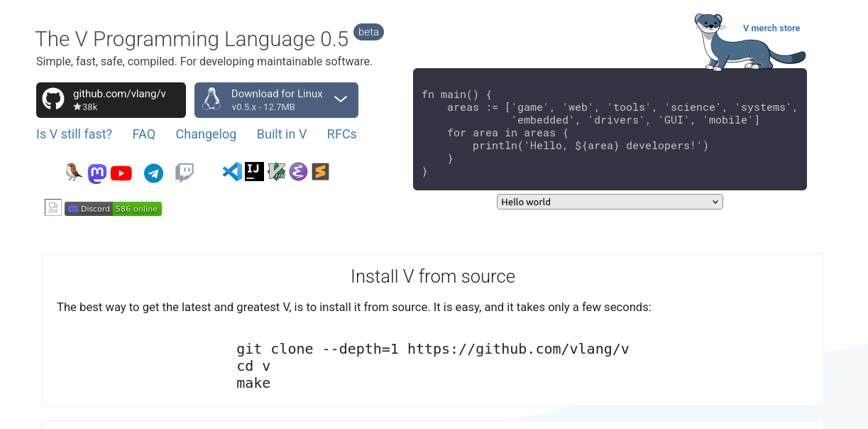The width and height of the screenshot is (868, 429).
Task: Click the Vim plugin icon
Action: [x=277, y=171]
